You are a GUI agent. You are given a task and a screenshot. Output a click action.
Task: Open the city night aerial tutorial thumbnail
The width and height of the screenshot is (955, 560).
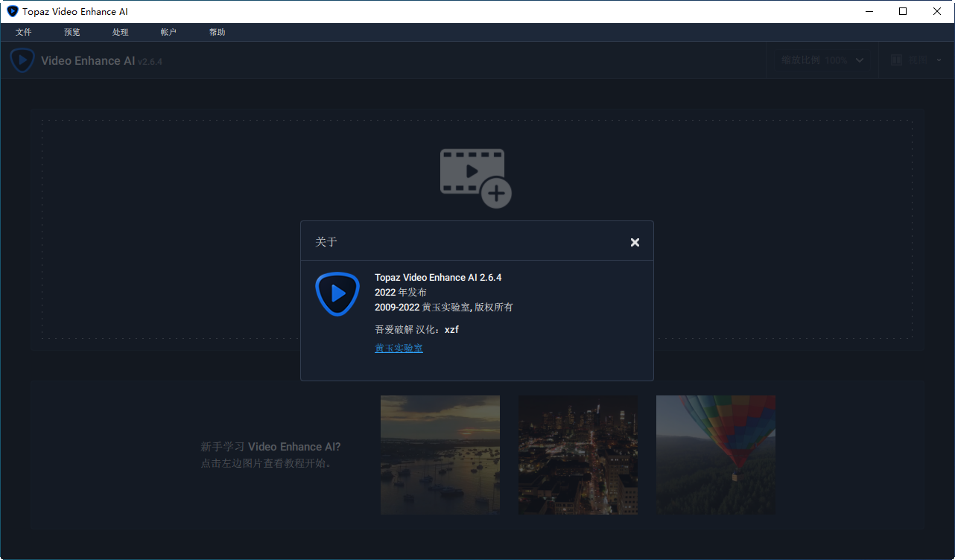point(578,455)
